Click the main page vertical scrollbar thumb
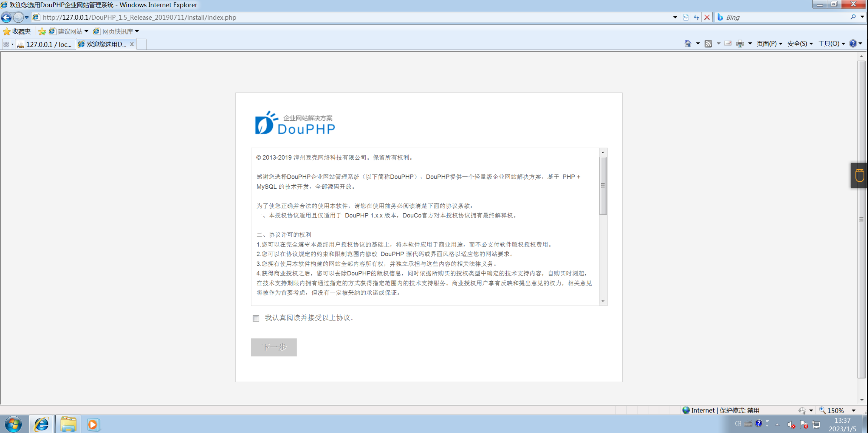868x433 pixels. [x=861, y=220]
